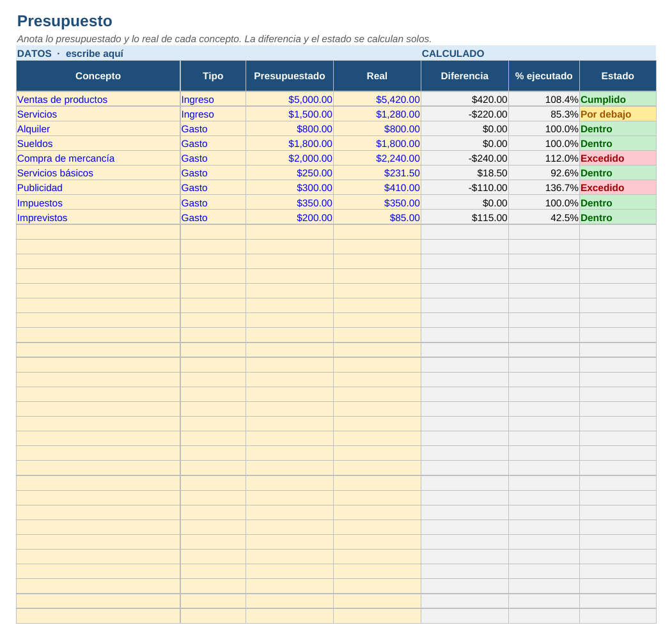Select the $1,280.00 real cell
Viewport: 672px width, 639px height.
(x=377, y=114)
